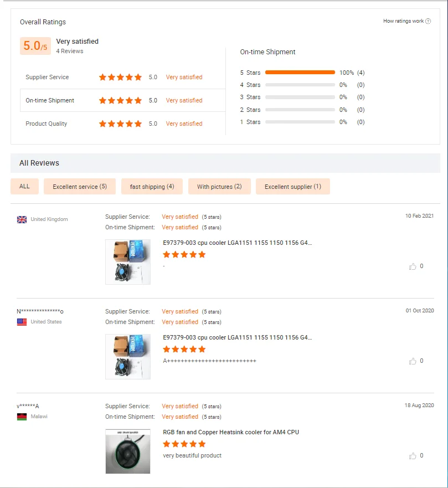The image size is (448, 488).
Task: Filter reviews by Excellent service (5)
Action: pyautogui.click(x=80, y=187)
